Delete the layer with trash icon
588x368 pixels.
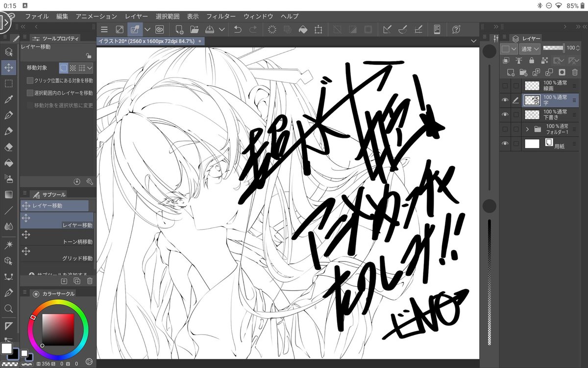point(575,72)
